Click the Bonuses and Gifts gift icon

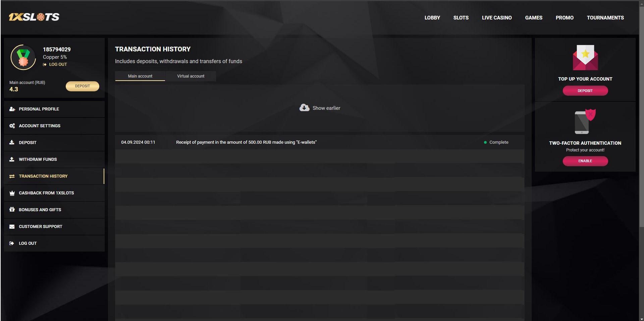[12, 210]
